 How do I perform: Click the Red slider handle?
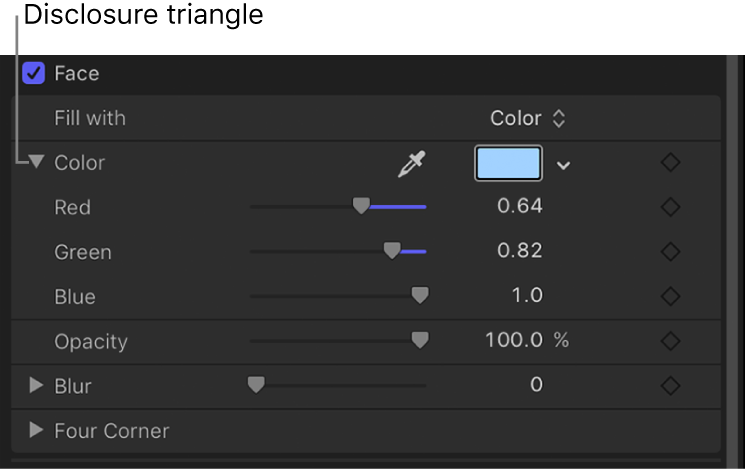click(361, 206)
